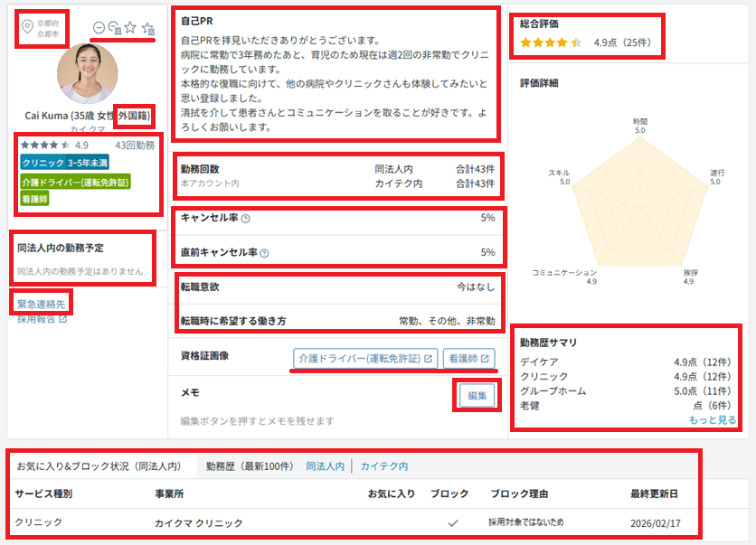Click the location pin icon beside 京都府
Image resolution: width=756 pixels, height=545 pixels.
(27, 26)
